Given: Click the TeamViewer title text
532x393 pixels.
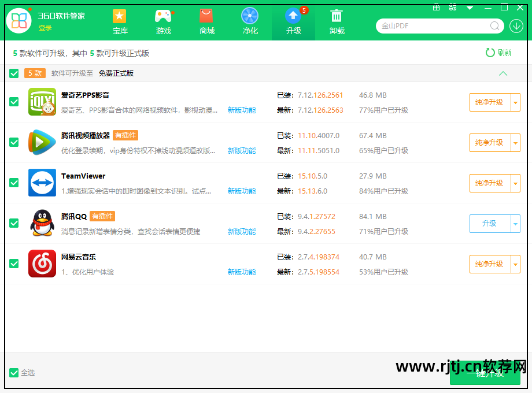Looking at the screenshot, I should pos(83,176).
